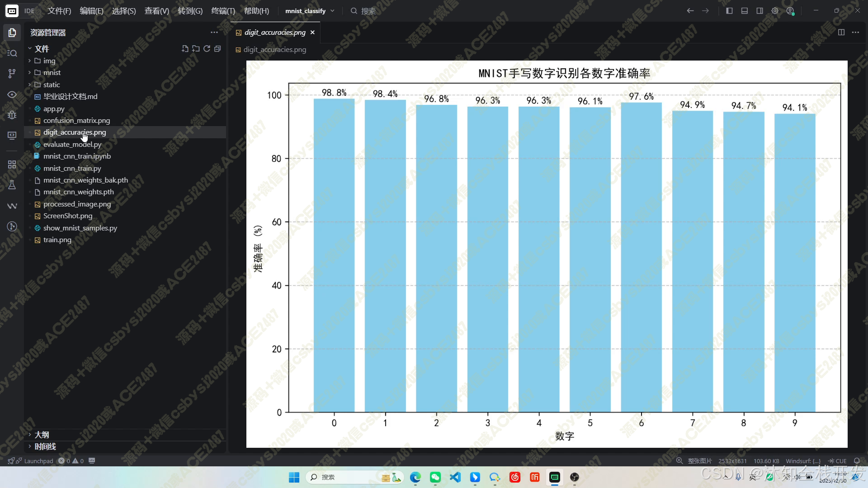Collapse all folders in explorer
The height and width of the screenshot is (488, 868).
tap(217, 49)
